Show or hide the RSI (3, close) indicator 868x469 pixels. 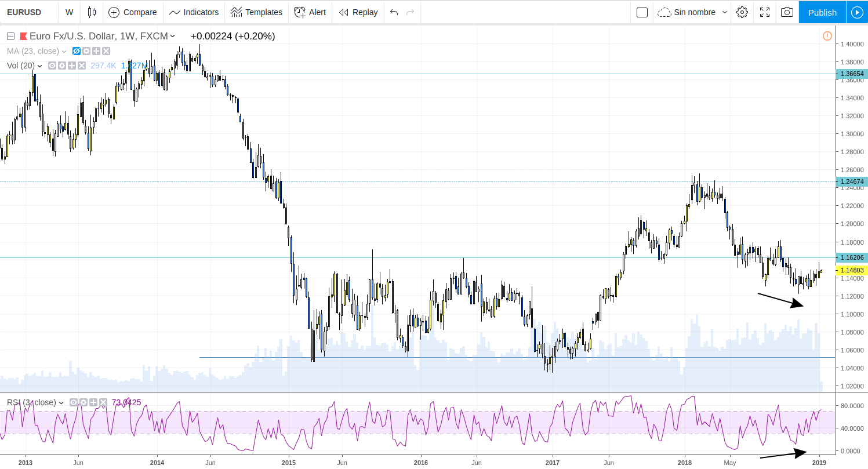pos(73,402)
